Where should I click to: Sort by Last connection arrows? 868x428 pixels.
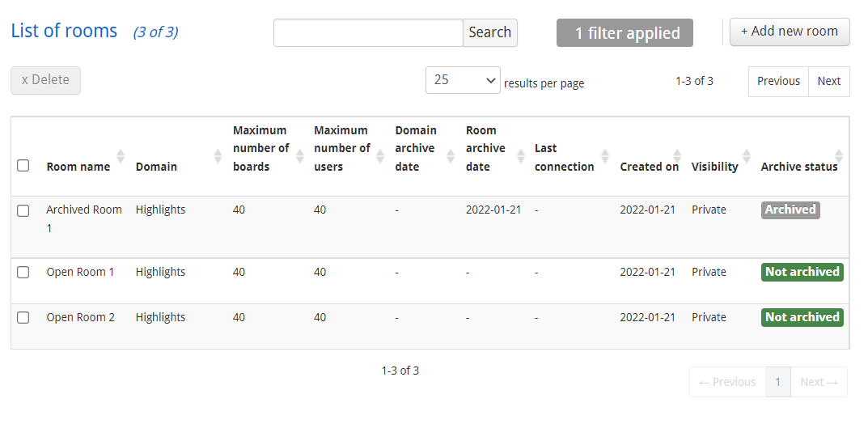click(x=605, y=157)
